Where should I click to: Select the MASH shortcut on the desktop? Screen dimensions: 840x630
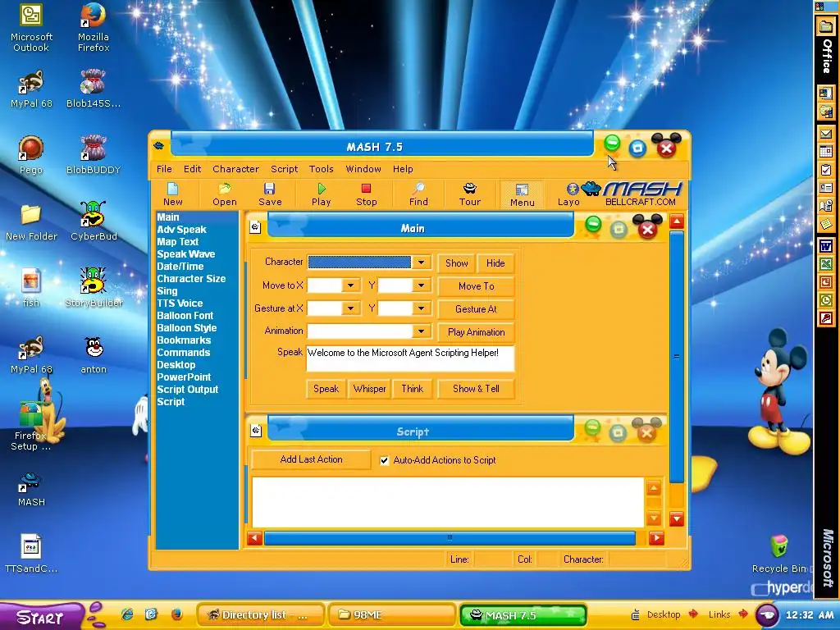click(31, 490)
